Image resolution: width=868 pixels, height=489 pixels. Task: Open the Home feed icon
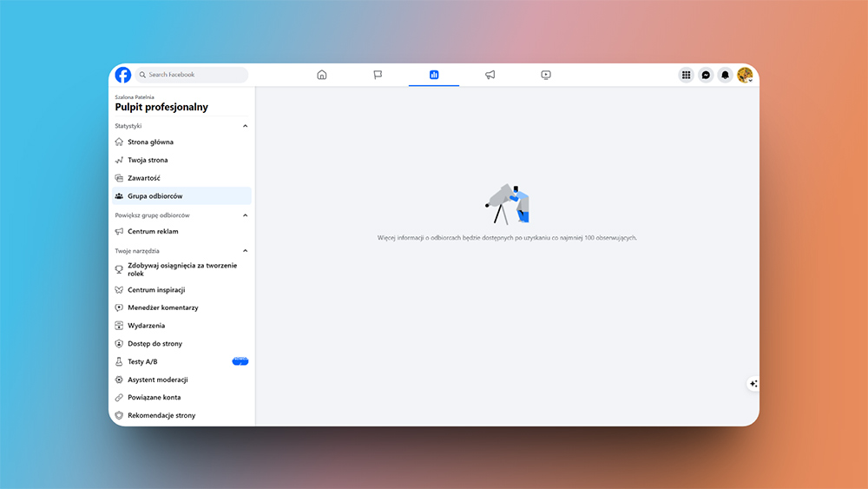point(322,75)
